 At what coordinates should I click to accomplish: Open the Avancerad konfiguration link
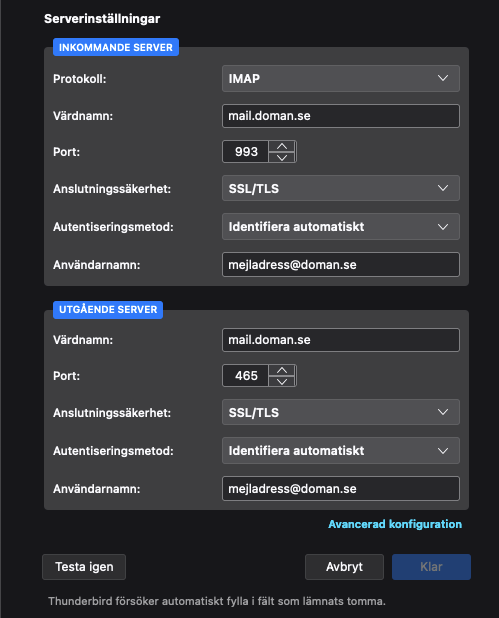395,524
